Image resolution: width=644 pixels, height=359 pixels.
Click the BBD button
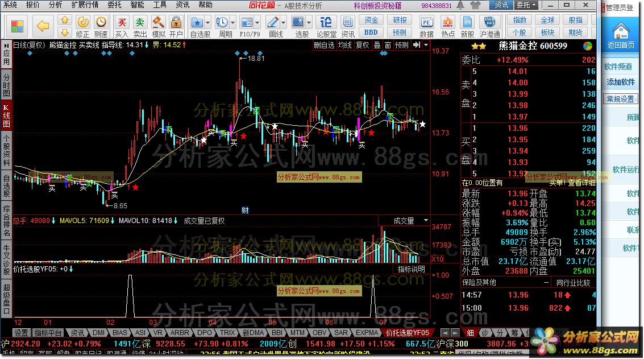[x=371, y=32]
